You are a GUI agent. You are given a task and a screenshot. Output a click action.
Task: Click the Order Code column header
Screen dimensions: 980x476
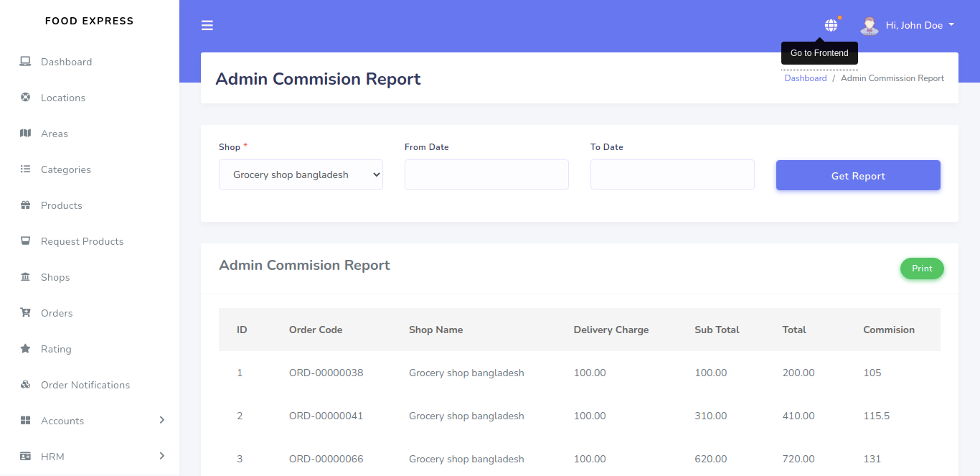pyautogui.click(x=316, y=330)
